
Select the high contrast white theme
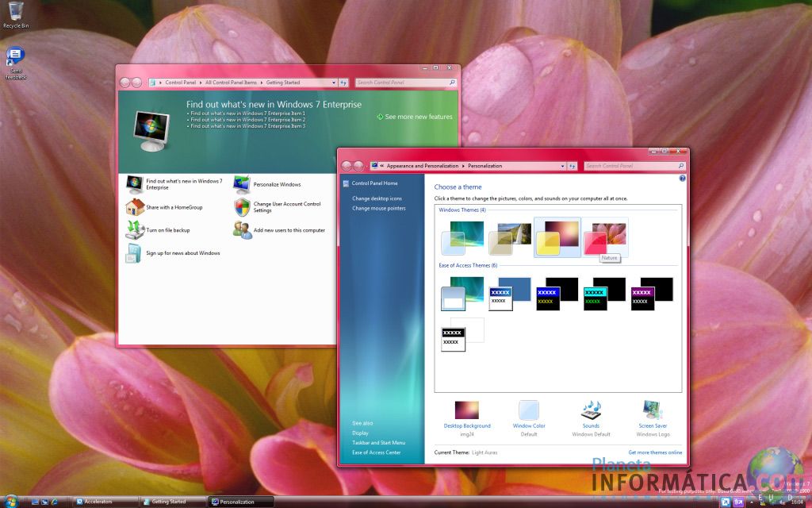coord(462,334)
